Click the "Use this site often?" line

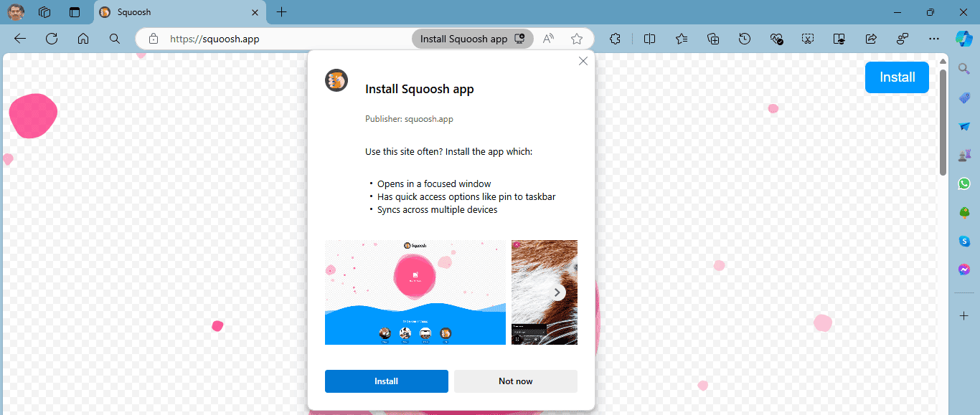[449, 152]
